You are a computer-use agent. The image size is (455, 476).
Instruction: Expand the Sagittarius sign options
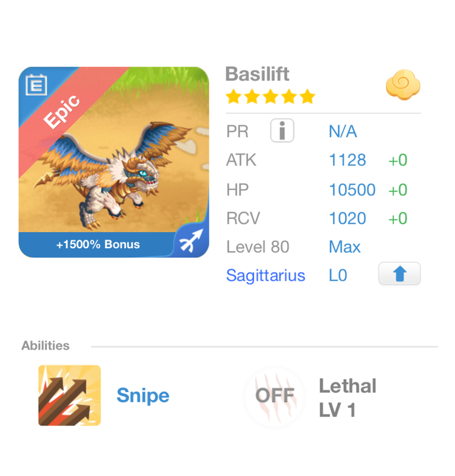coord(265,275)
